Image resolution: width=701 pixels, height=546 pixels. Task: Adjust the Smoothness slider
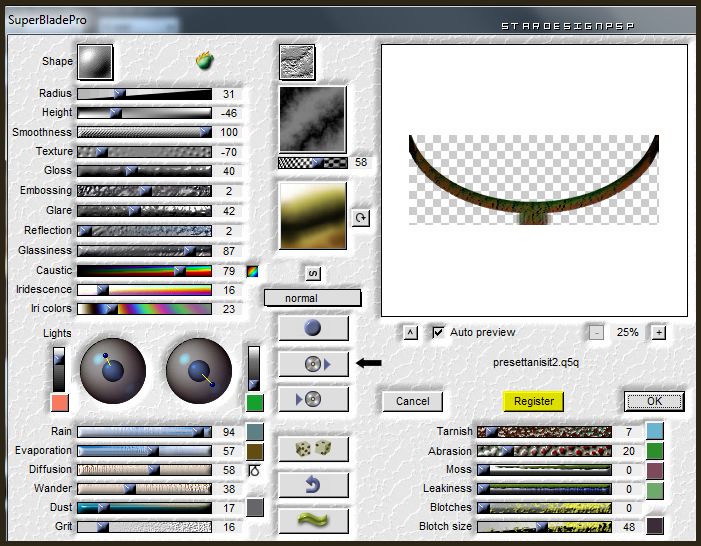144,132
